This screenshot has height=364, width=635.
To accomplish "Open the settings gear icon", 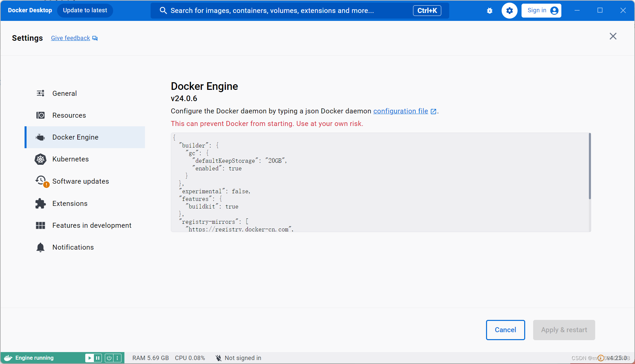I will pos(510,11).
